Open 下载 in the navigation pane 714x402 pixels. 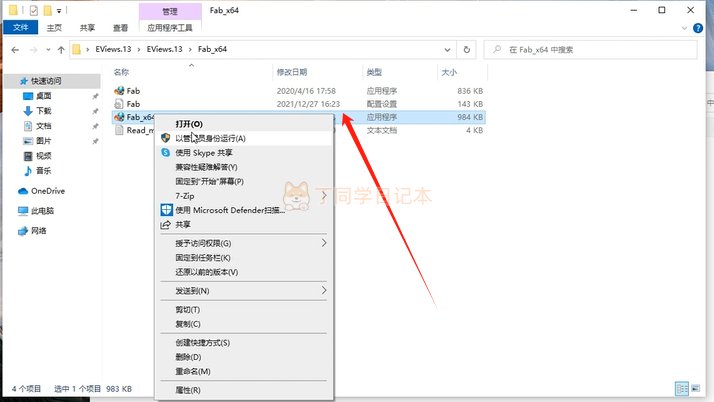[x=44, y=111]
